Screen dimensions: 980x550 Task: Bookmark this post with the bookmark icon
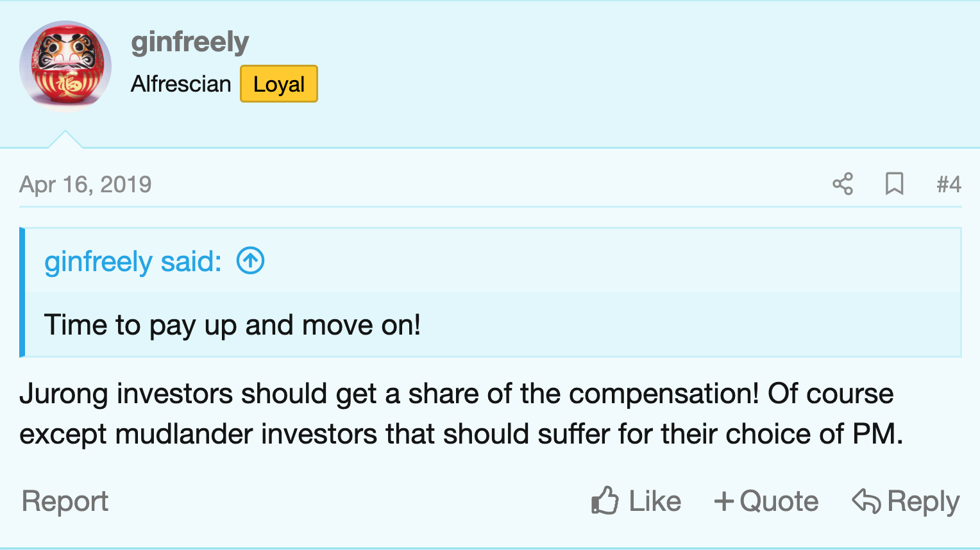click(x=894, y=184)
